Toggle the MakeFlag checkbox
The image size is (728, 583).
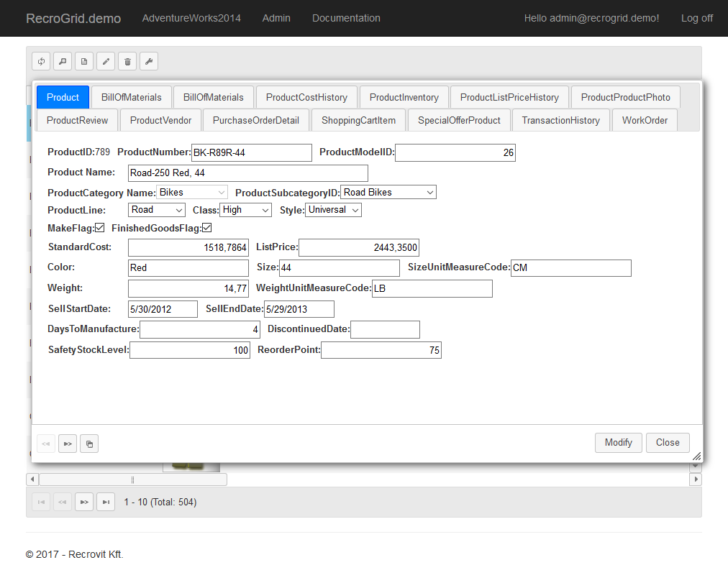pyautogui.click(x=100, y=229)
